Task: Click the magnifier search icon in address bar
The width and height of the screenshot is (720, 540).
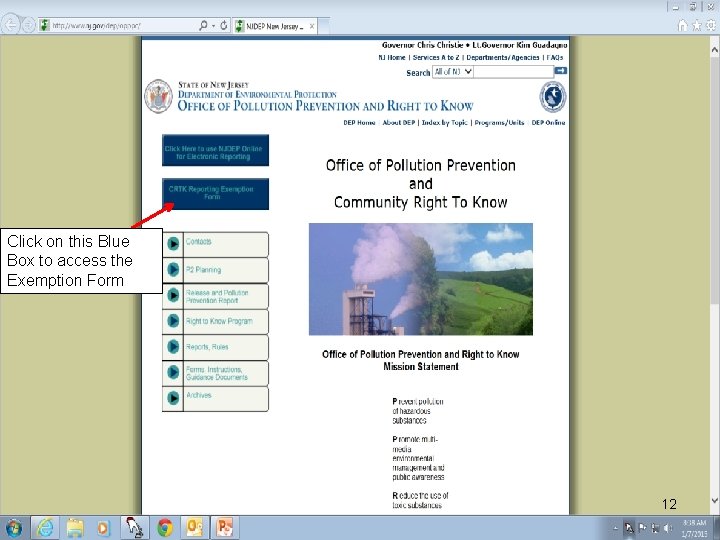Action: pos(203,26)
